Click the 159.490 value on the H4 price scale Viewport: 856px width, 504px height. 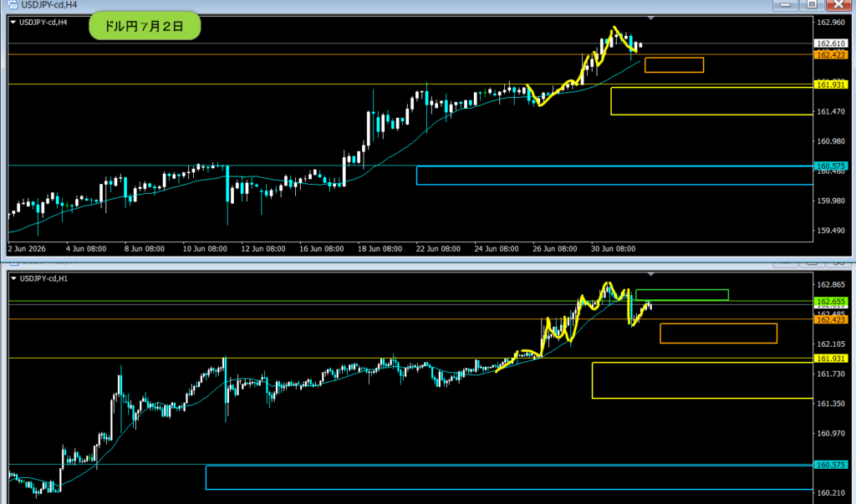[x=831, y=231]
